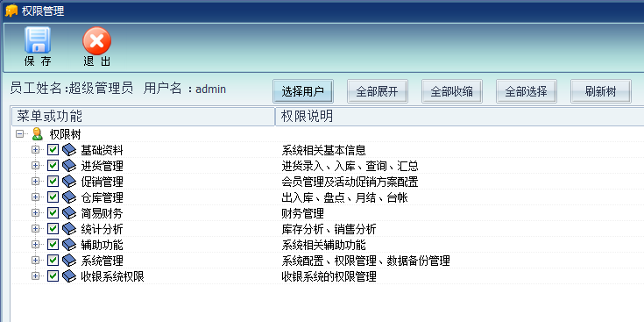Click the 菜单或功能 column header
Screen dimensions: 644x322
(x=143, y=117)
